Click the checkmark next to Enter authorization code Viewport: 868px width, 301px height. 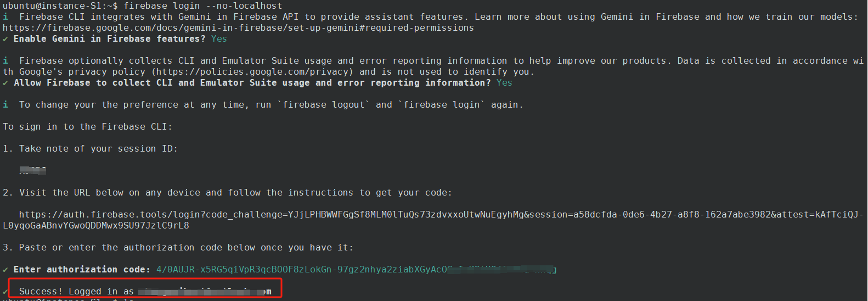coord(5,270)
